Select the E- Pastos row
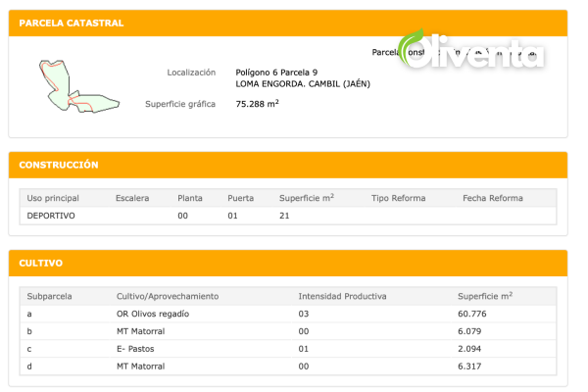Image resolution: width=588 pixels, height=392 pixels. [288, 349]
